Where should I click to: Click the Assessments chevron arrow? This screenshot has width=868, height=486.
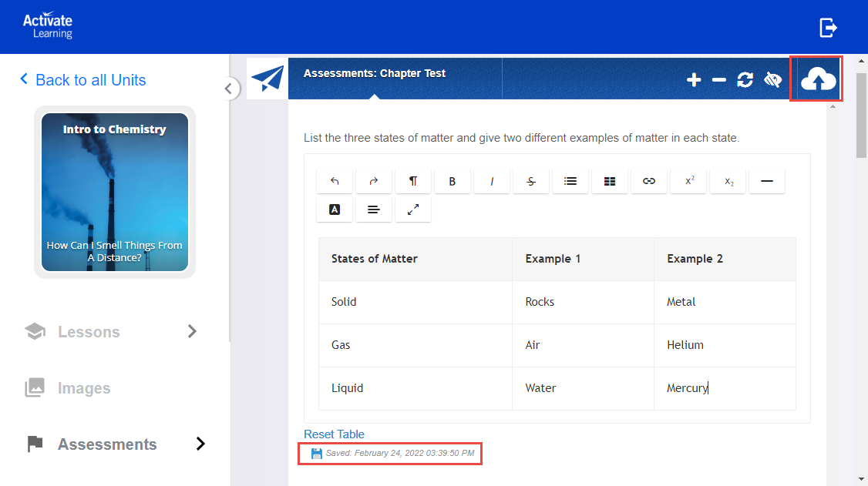(200, 444)
